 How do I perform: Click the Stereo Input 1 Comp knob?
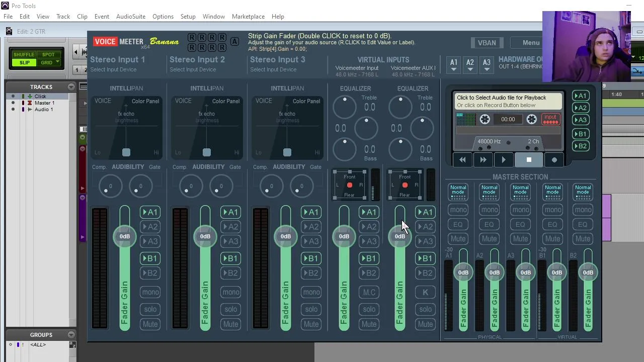coord(110,187)
